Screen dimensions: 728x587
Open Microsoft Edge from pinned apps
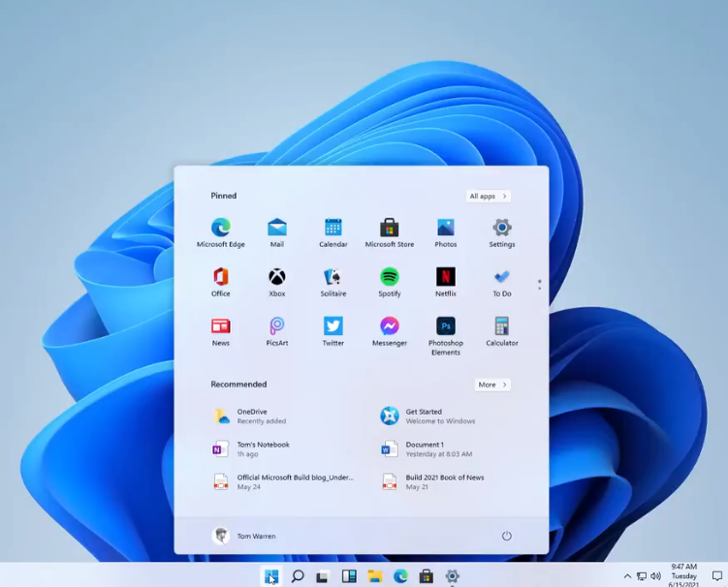point(221,232)
